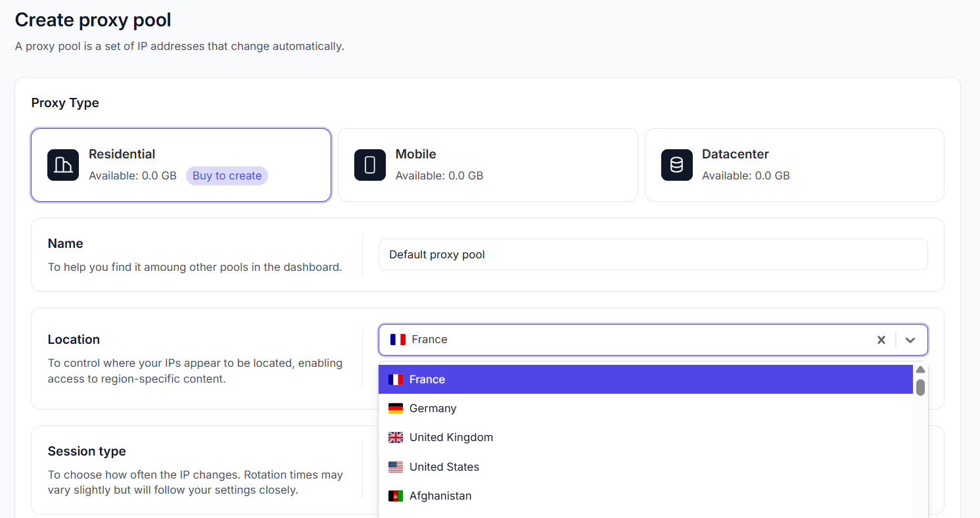
Task: Click the Datacenter database icon
Action: coord(677,165)
